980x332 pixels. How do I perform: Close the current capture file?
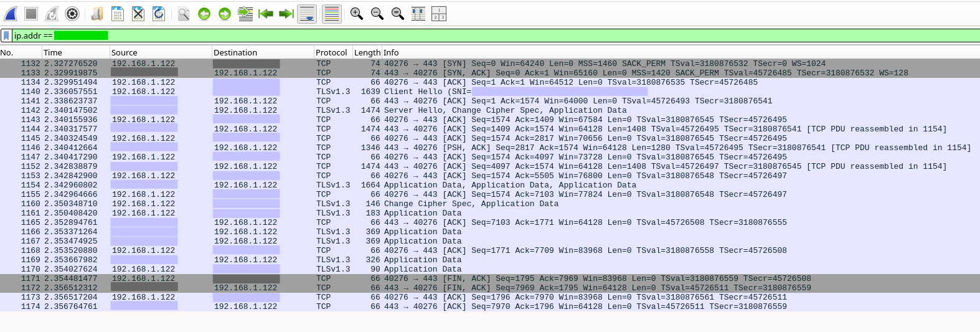coord(138,14)
